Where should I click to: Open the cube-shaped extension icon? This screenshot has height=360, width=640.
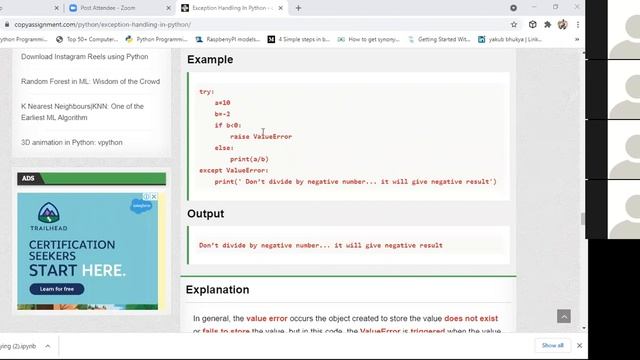click(x=533, y=24)
